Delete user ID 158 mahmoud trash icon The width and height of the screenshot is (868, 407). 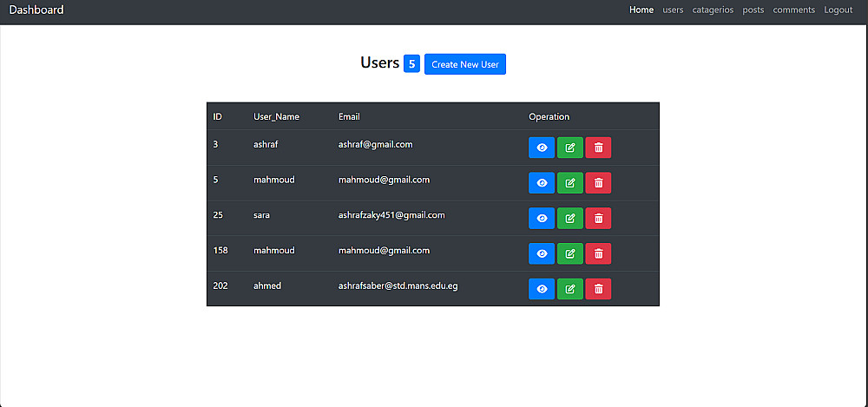(x=598, y=253)
